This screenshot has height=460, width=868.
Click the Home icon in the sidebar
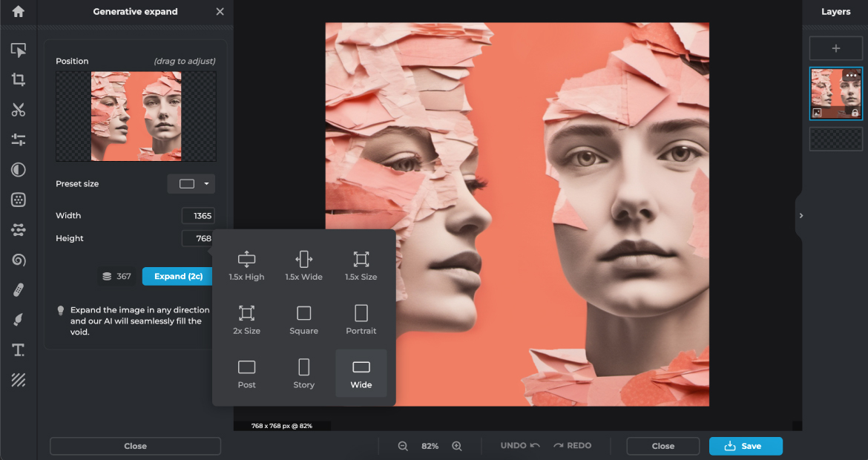point(19,12)
